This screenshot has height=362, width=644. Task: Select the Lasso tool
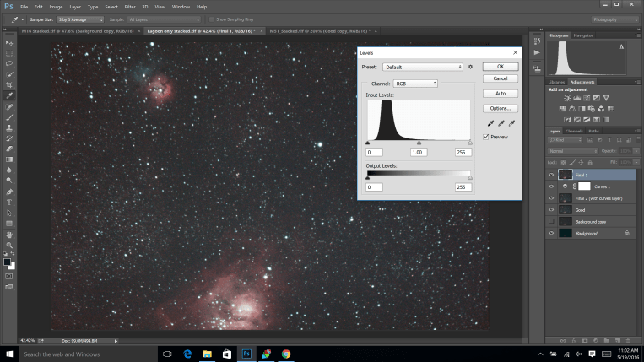[x=9, y=64]
